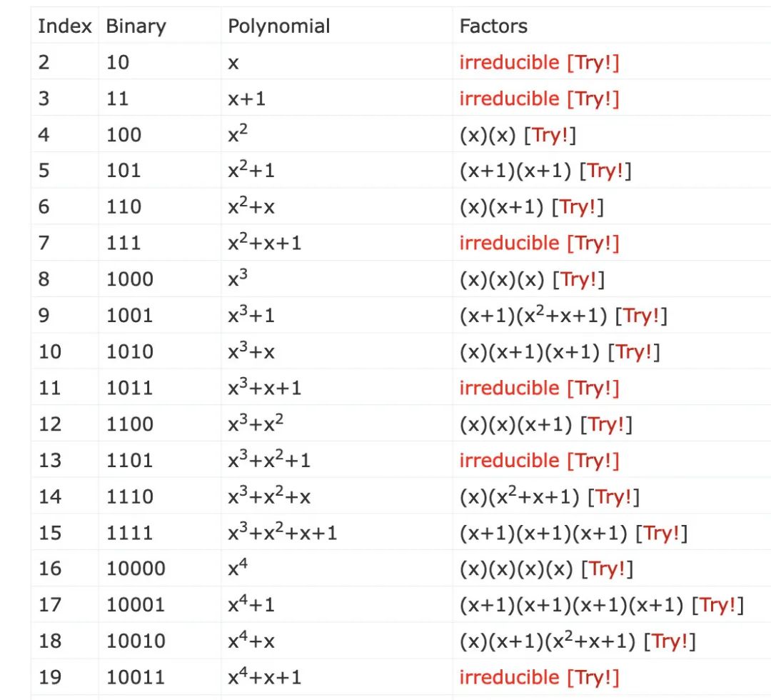
Task: Try the x³+1 factorization link
Action: click(641, 316)
